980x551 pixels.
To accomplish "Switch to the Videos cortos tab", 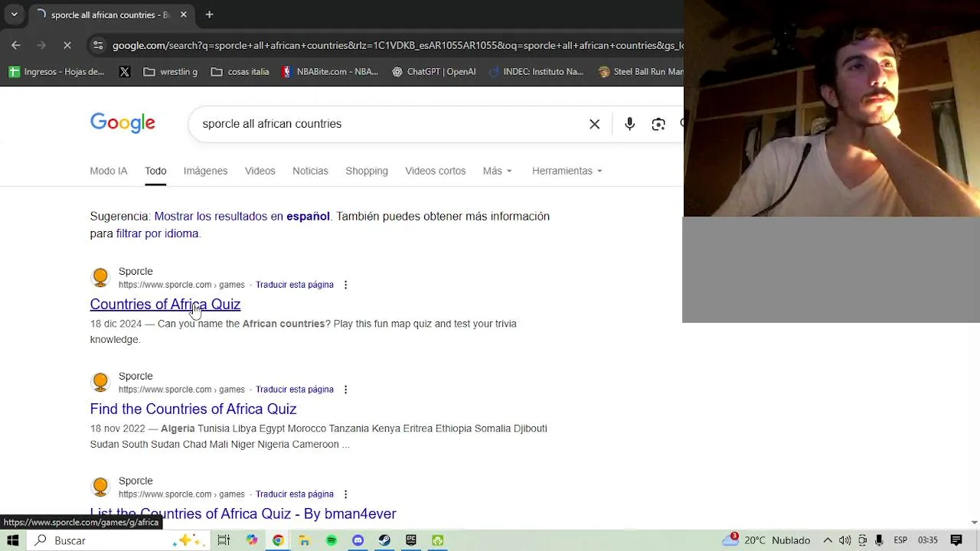I will click(435, 171).
